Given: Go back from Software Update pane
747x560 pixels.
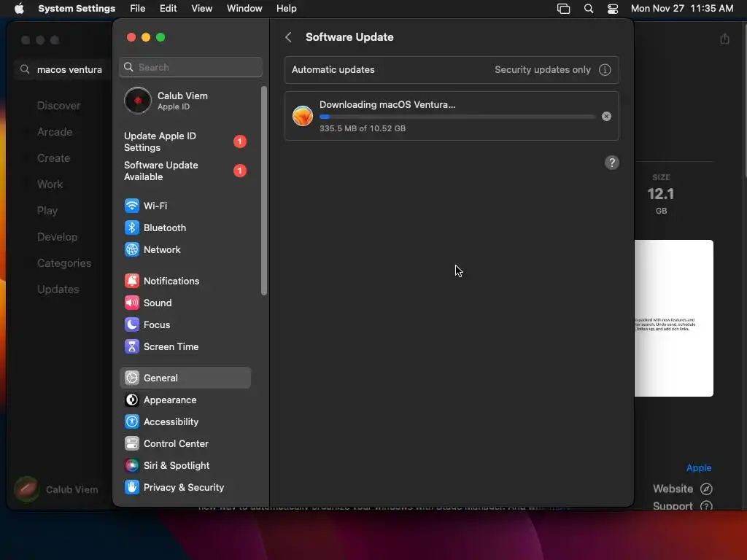Looking at the screenshot, I should tap(288, 37).
